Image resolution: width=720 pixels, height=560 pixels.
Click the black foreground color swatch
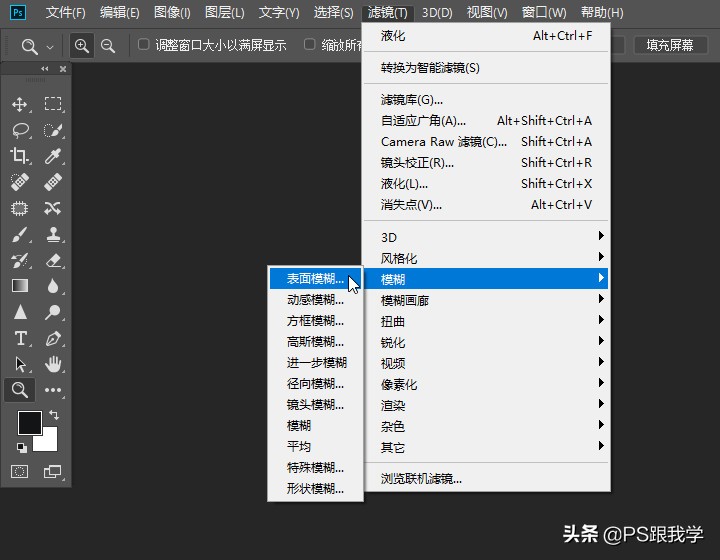[29, 422]
